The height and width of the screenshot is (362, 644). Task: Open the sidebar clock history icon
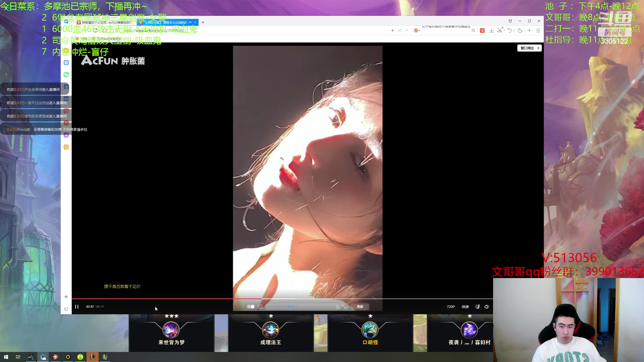(66, 63)
